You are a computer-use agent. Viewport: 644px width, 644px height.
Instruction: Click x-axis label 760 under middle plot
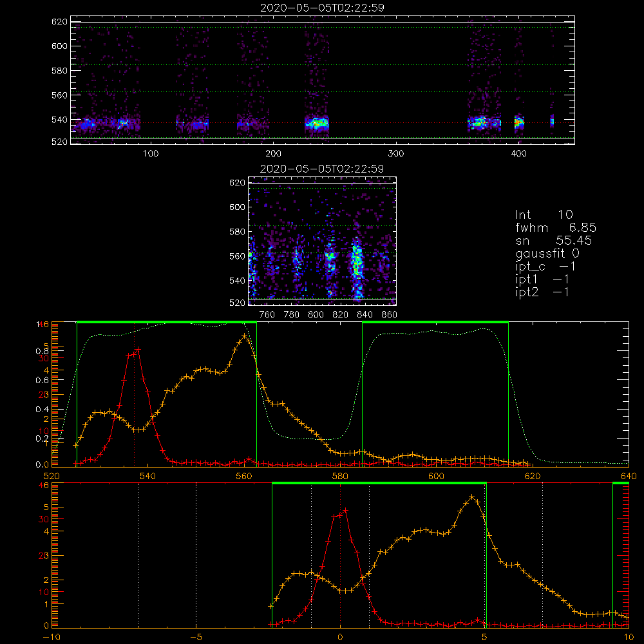click(267, 315)
